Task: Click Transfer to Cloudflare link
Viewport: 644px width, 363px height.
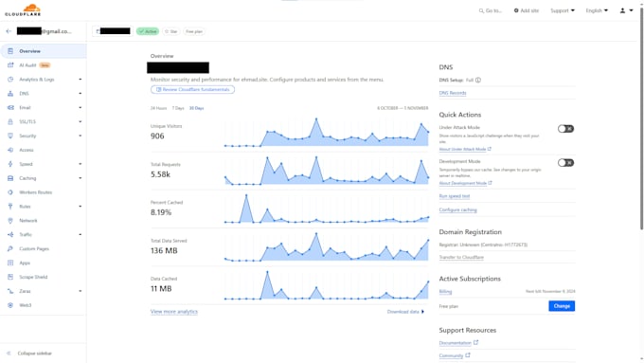Action: pos(461,258)
